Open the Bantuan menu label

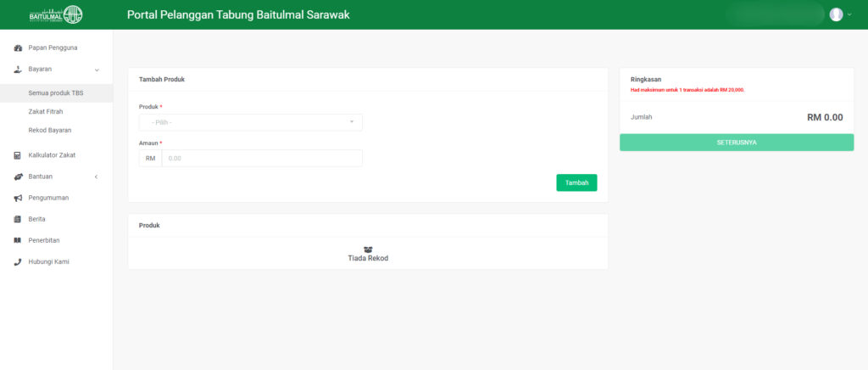point(41,177)
